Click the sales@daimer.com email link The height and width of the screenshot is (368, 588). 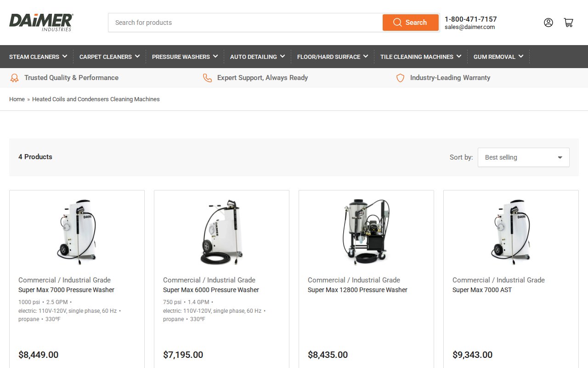pos(469,27)
